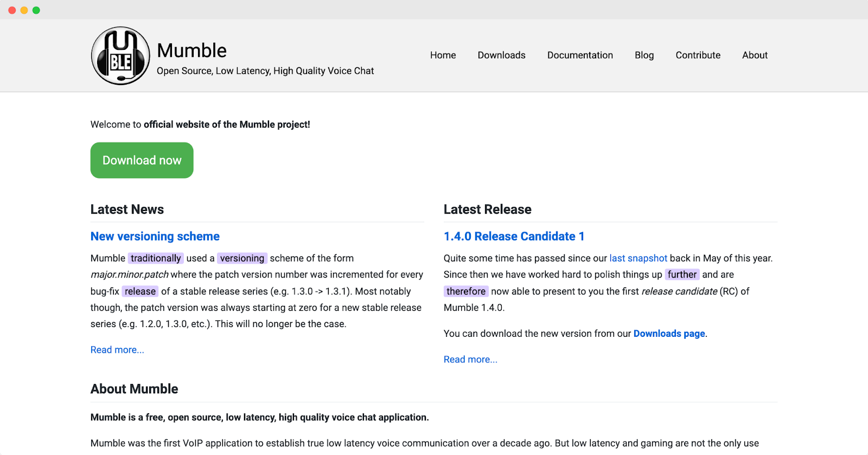Viewport: 868px width, 455px height.
Task: Click the About Mumble heading
Action: (134, 389)
